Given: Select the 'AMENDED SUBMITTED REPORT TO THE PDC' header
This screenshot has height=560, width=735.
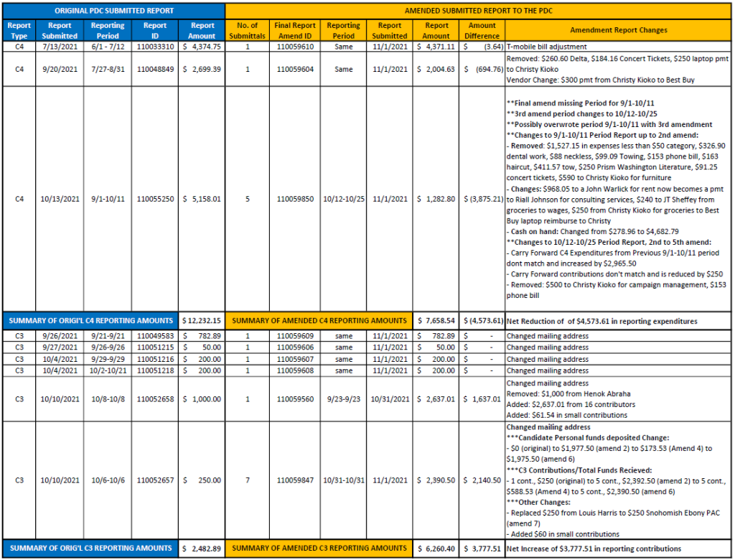Looking at the screenshot, I should pyautogui.click(x=479, y=11).
